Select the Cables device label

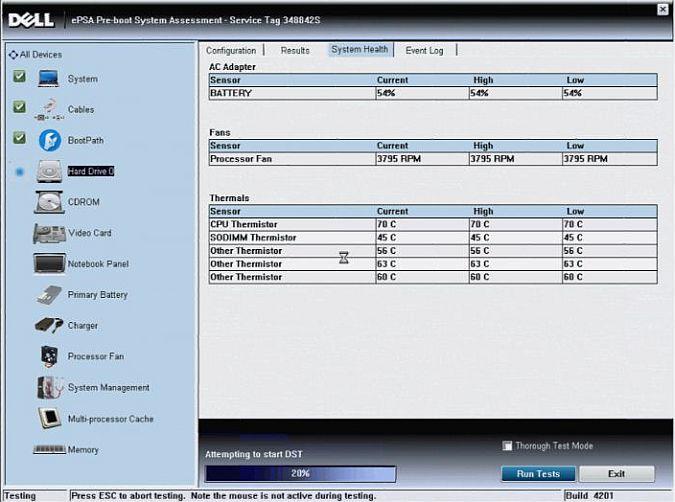(x=81, y=109)
